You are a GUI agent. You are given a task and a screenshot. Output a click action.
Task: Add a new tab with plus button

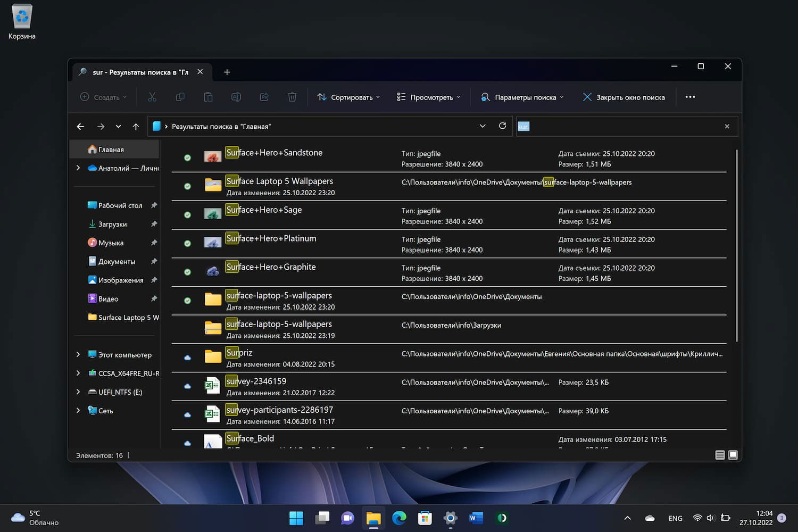[x=227, y=72]
